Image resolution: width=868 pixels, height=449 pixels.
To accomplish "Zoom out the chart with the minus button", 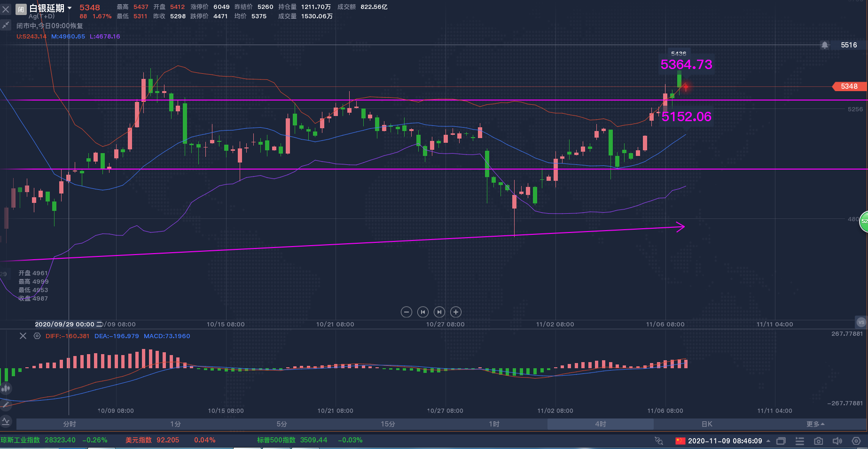I will pos(407,312).
